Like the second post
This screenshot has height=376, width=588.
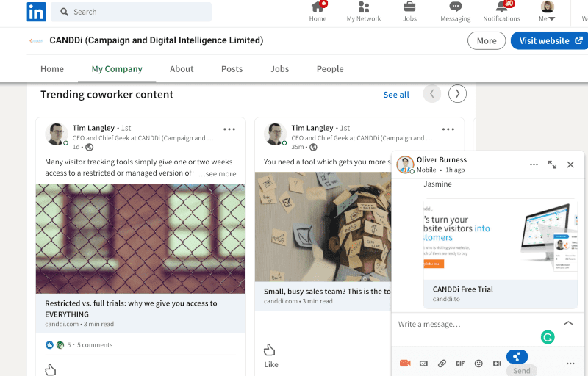pyautogui.click(x=270, y=356)
